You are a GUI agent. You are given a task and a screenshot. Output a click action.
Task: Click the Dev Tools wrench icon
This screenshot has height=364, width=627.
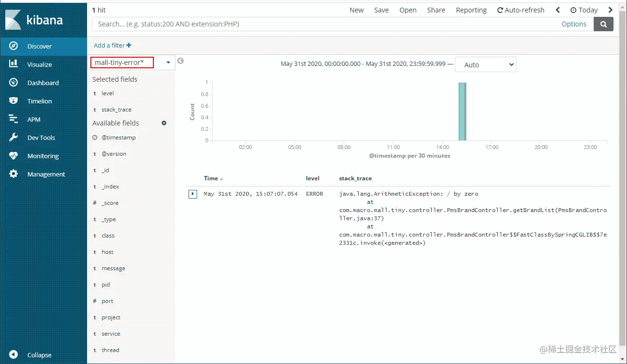13,138
